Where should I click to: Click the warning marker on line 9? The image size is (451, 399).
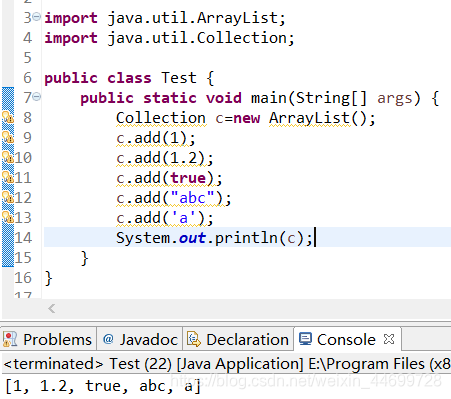pos(8,138)
